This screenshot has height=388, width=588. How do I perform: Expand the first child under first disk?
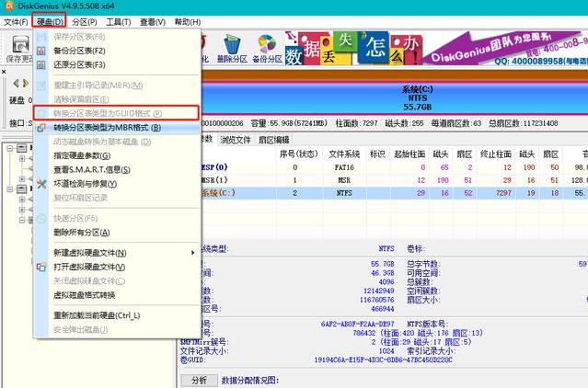click(x=22, y=159)
